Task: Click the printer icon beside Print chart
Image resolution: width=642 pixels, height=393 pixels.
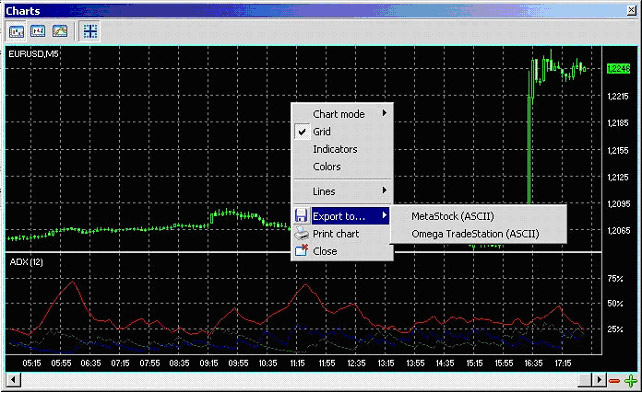Action: (x=301, y=233)
